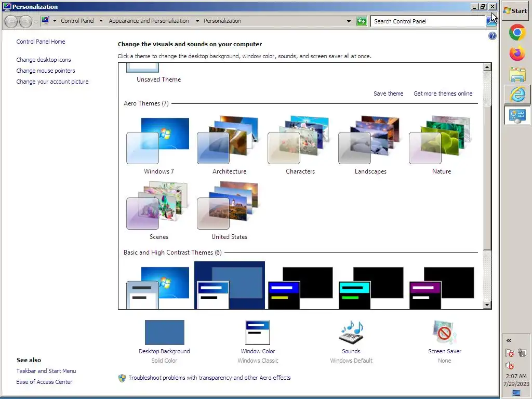Expand the root breadcrumb dropdown arrow
The height and width of the screenshot is (399, 532).
click(x=55, y=21)
